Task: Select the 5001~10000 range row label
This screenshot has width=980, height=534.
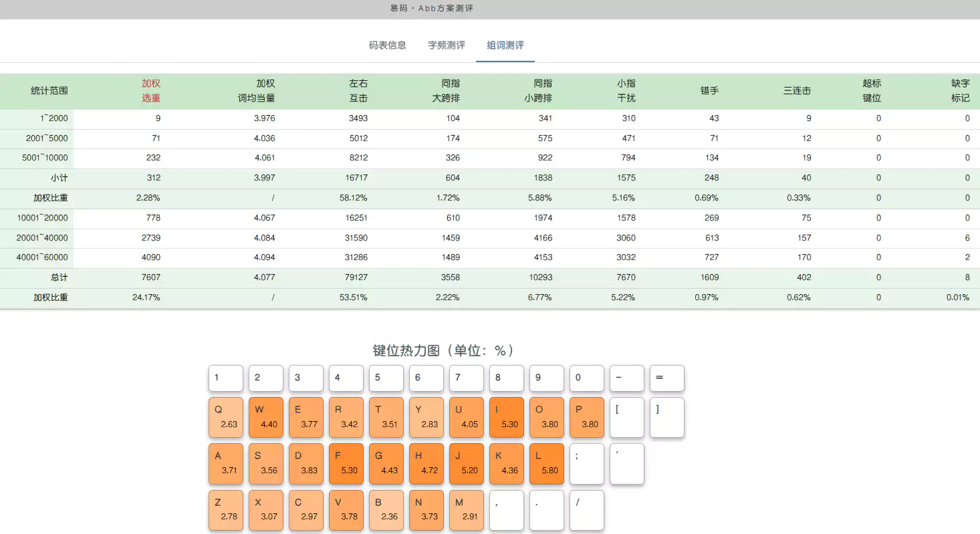Action: coord(45,158)
